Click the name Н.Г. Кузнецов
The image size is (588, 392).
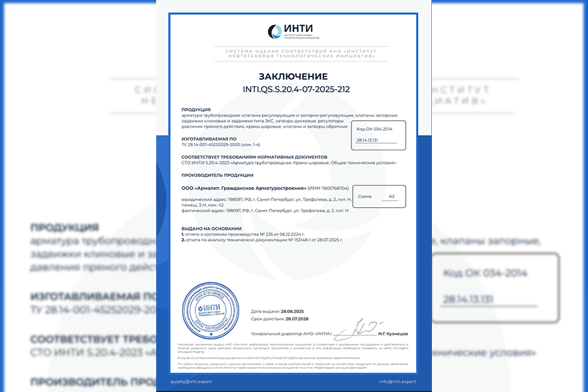392,334
